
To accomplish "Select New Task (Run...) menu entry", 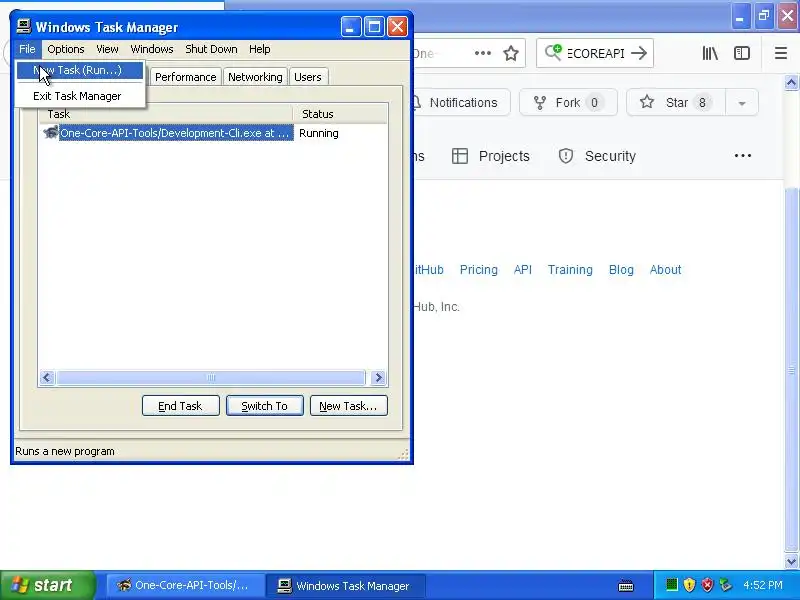I will click(80, 70).
